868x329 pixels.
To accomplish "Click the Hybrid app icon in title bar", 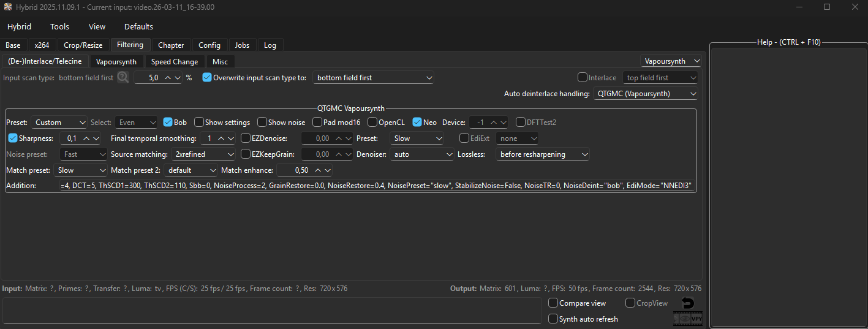I will tap(7, 7).
